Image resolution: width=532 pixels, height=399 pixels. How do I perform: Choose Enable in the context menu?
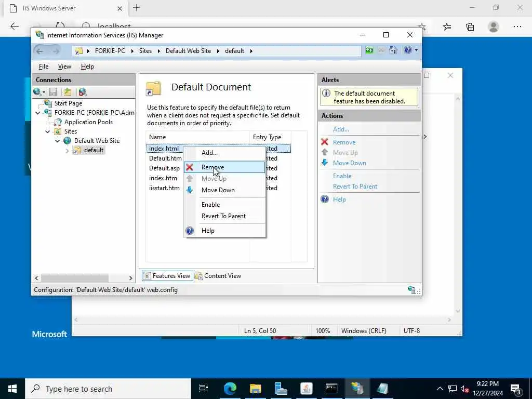(210, 205)
